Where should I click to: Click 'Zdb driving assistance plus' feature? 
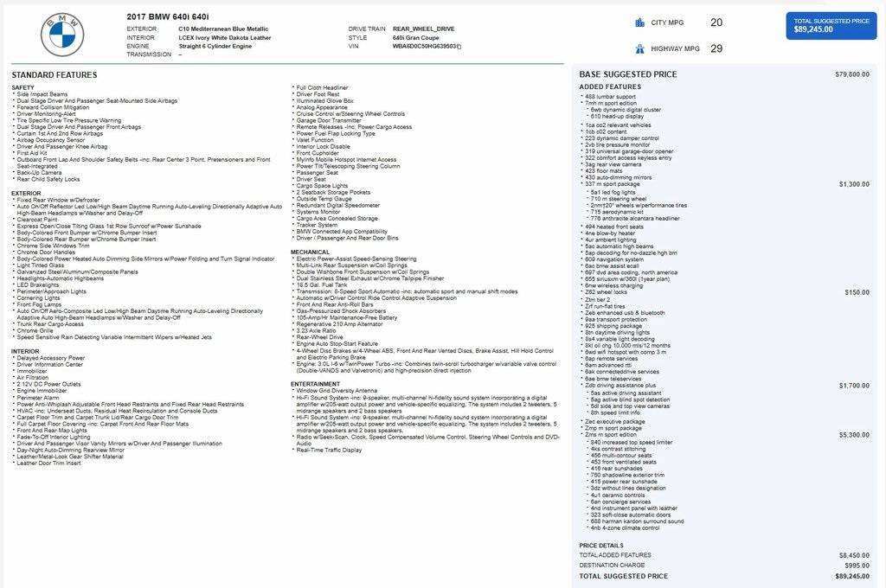click(620, 386)
